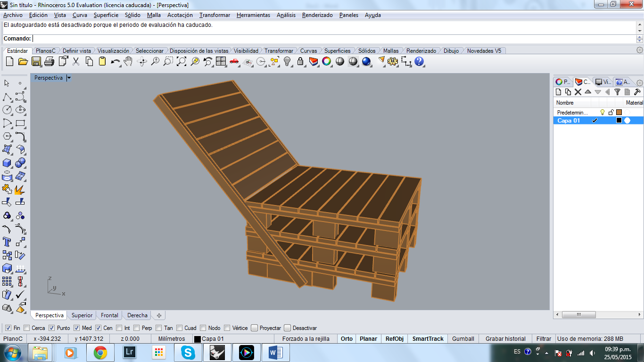Click the padlock Lock objects icon
The image size is (644, 362).
coord(300,61)
